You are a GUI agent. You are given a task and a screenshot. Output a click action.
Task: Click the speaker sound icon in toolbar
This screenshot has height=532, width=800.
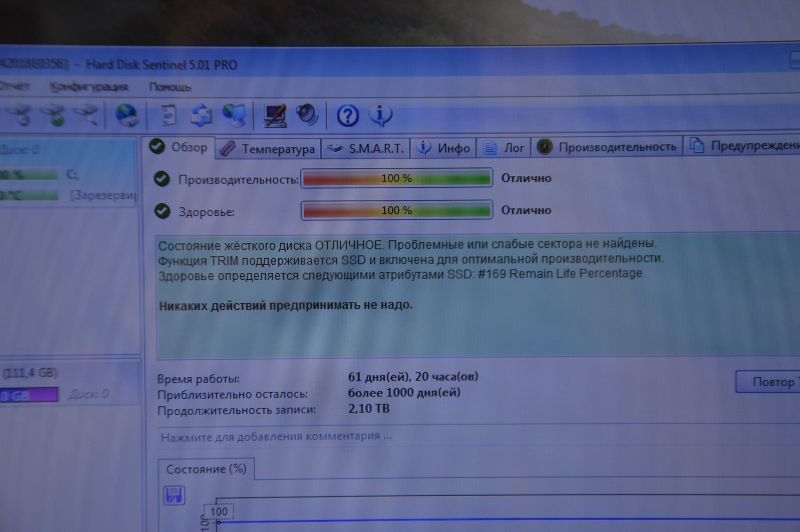(x=307, y=115)
